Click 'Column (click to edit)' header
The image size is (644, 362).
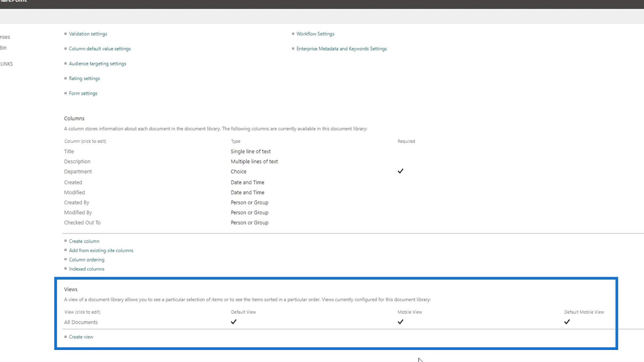pyautogui.click(x=85, y=142)
